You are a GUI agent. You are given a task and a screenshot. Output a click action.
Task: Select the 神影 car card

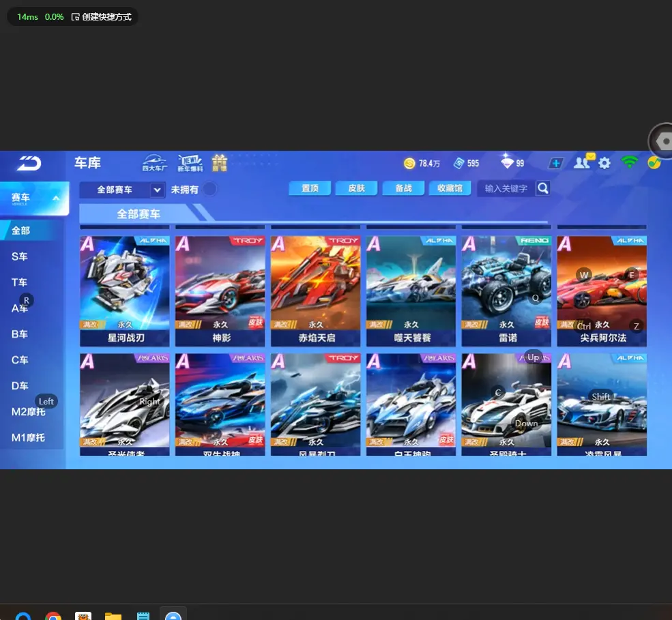point(220,291)
